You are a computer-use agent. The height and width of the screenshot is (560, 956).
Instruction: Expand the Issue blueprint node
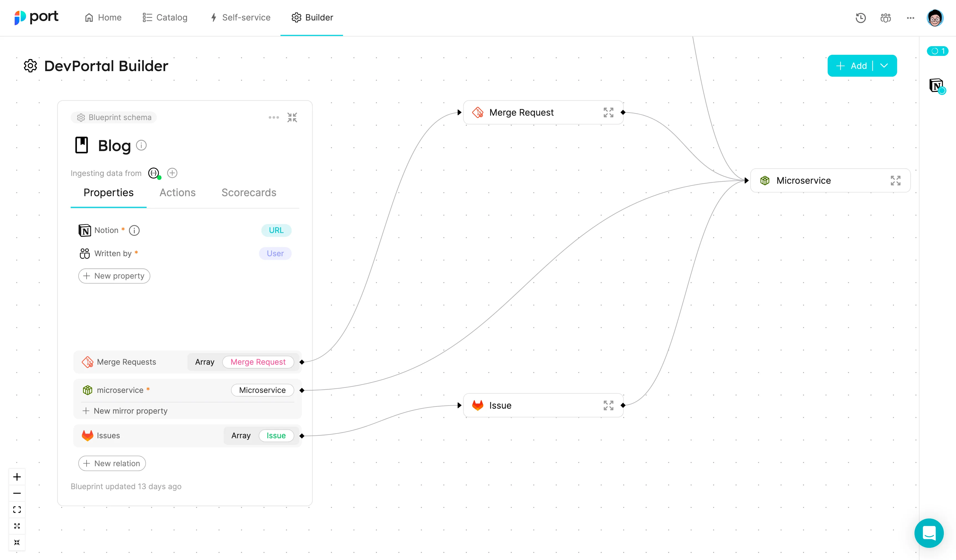tap(608, 405)
